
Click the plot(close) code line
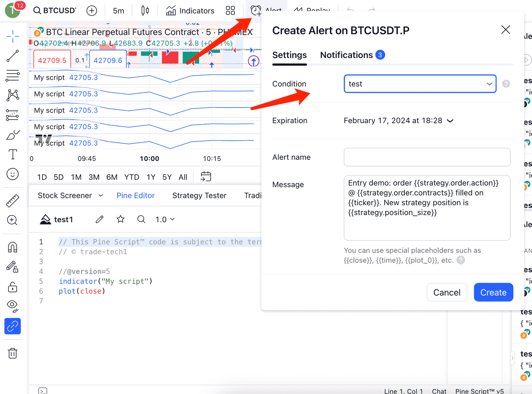[x=82, y=291]
